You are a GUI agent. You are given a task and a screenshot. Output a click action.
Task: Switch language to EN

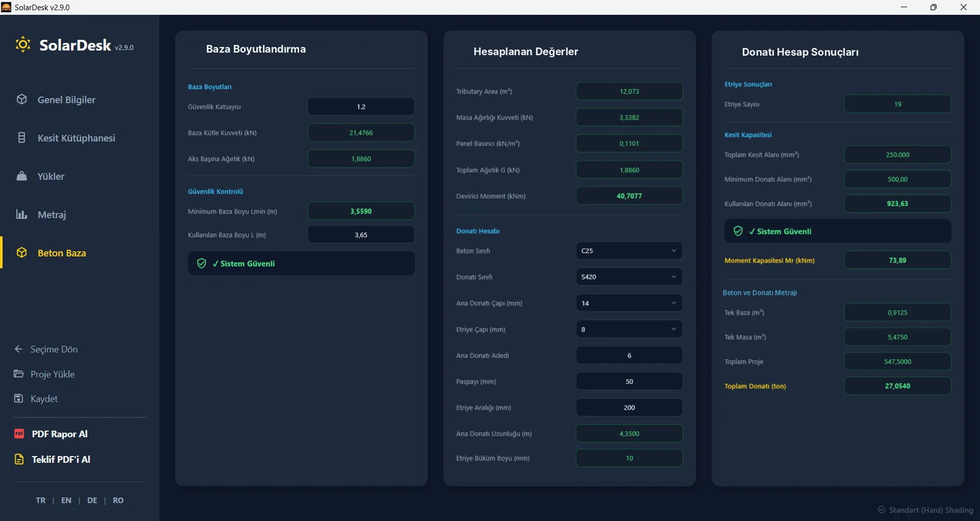[66, 500]
